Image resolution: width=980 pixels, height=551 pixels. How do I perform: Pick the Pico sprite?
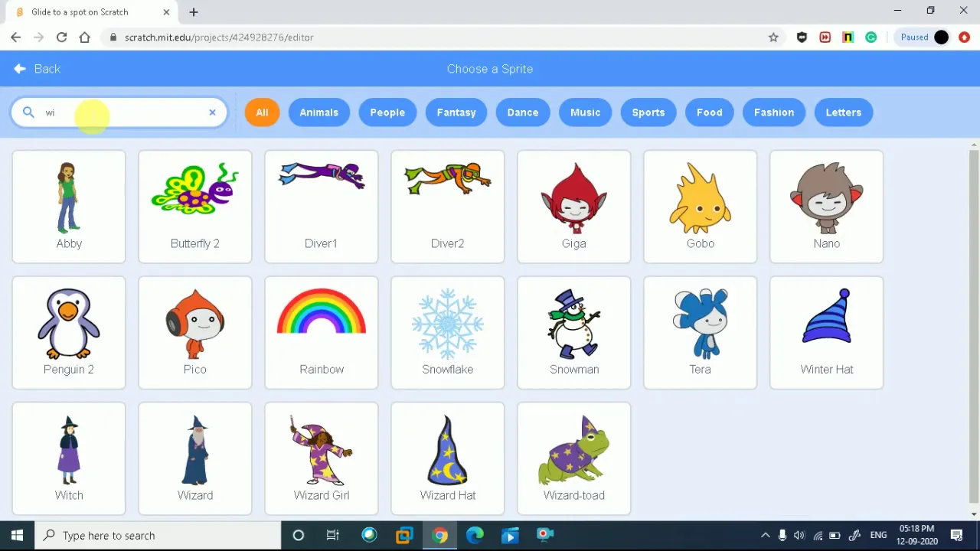[x=195, y=333]
